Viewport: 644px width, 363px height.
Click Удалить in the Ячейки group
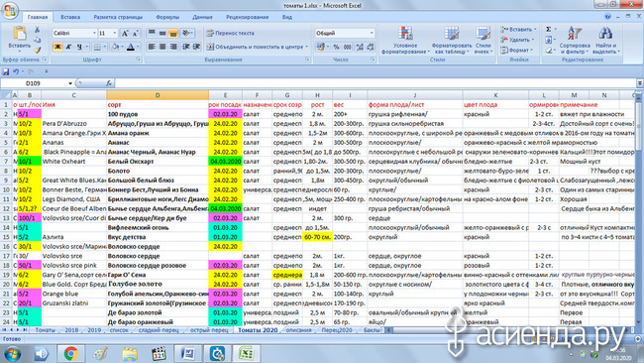pos(517,40)
